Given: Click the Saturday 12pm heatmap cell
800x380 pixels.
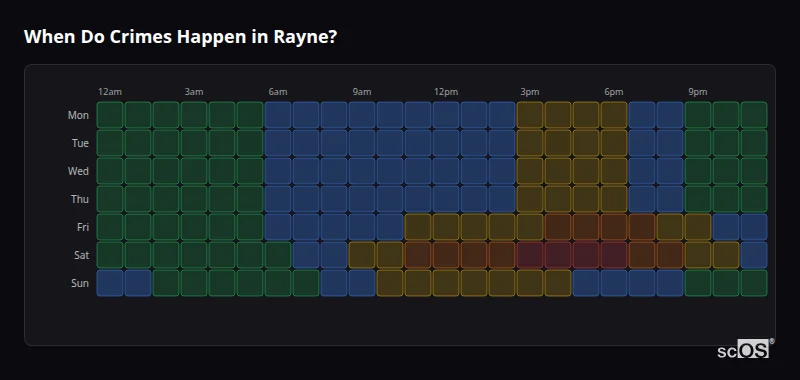Looking at the screenshot, I should [x=446, y=255].
